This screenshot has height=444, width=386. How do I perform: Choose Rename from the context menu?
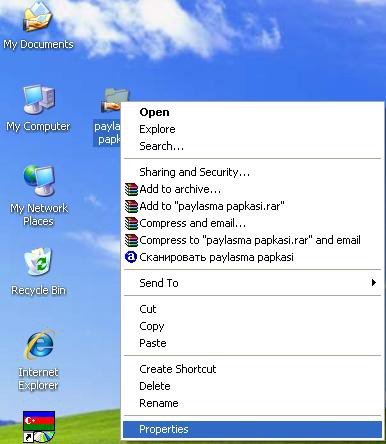[252, 403]
